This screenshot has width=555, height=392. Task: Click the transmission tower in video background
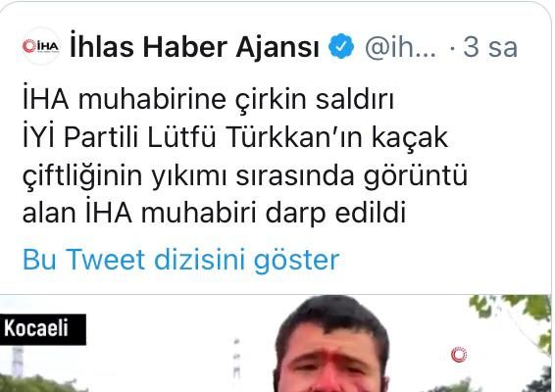(x=236, y=359)
